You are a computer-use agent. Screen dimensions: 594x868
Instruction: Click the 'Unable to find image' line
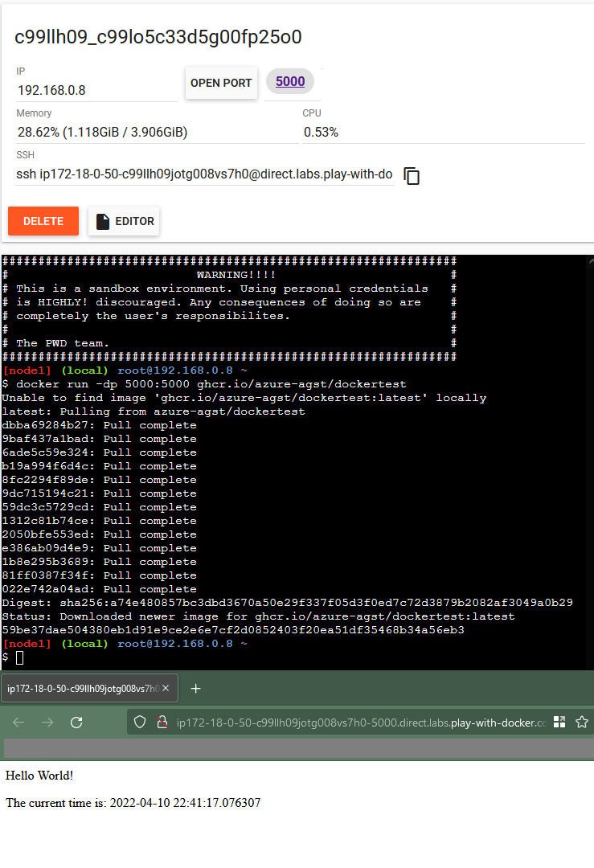tap(244, 398)
